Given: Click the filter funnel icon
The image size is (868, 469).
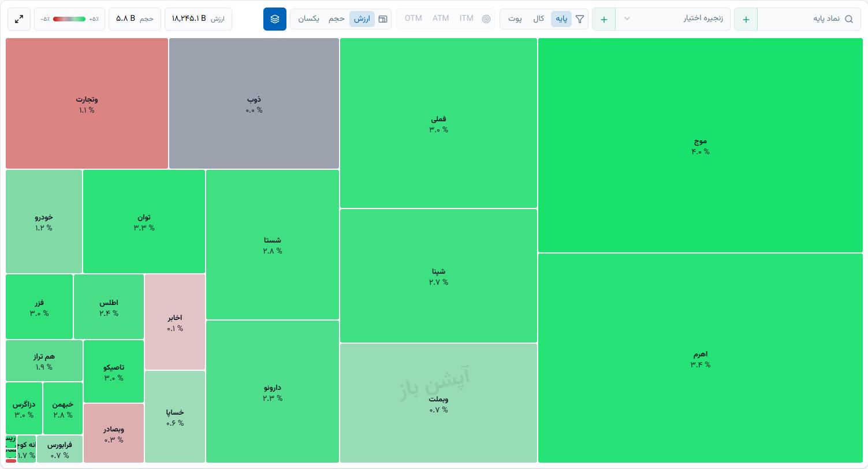Looking at the screenshot, I should tap(580, 19).
